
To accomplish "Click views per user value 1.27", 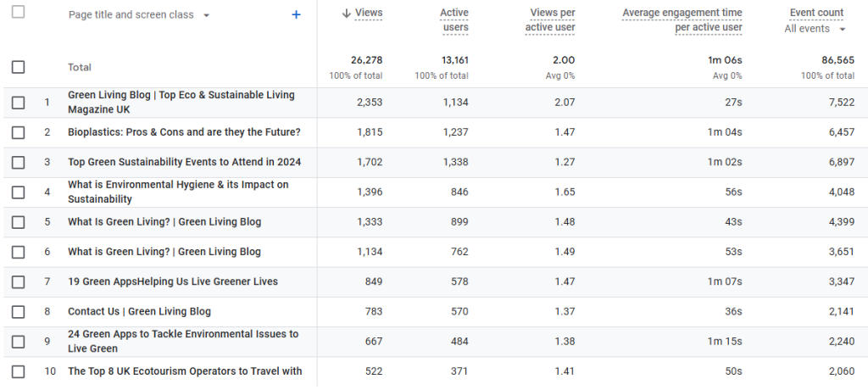I will point(565,162).
